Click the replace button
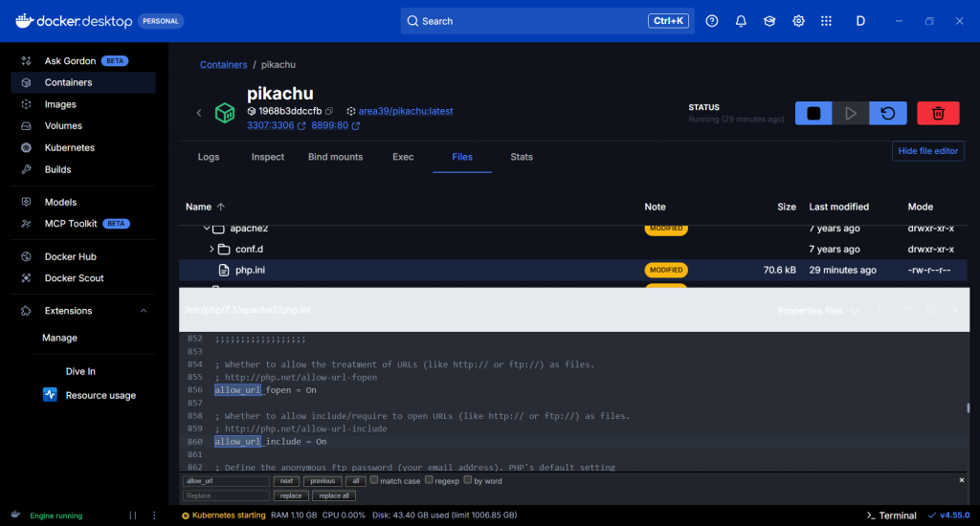 291,496
